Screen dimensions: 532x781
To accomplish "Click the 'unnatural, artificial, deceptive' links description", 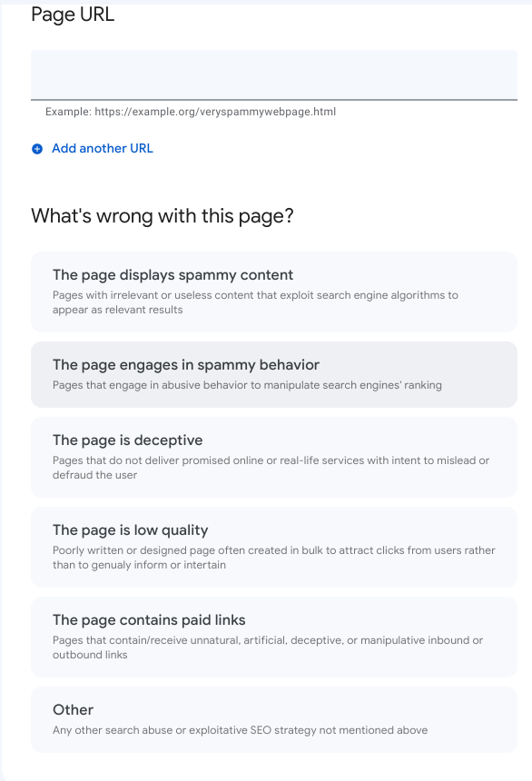I will 268,648.
